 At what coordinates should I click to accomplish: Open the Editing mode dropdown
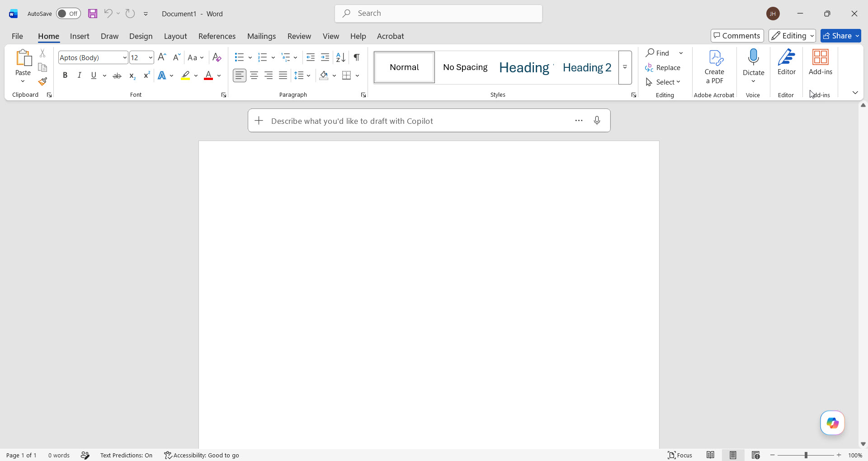792,36
